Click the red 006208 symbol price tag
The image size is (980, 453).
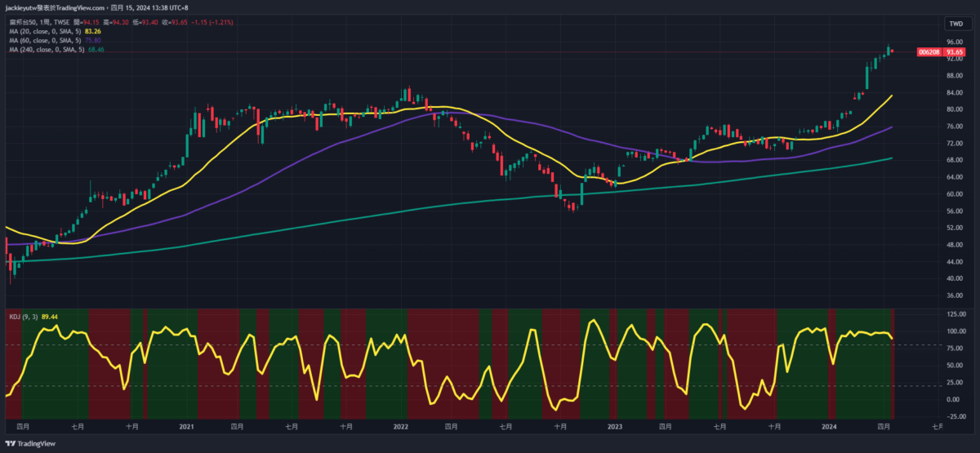[x=929, y=51]
